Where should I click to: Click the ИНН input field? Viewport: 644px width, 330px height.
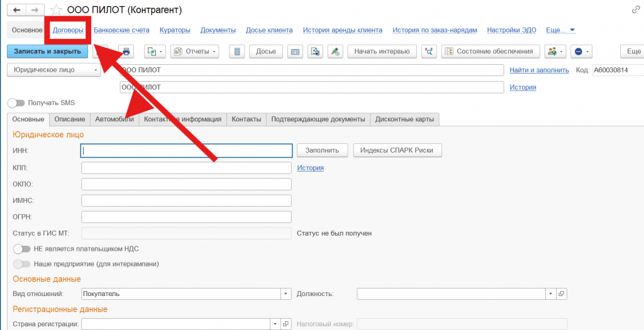[x=187, y=150]
